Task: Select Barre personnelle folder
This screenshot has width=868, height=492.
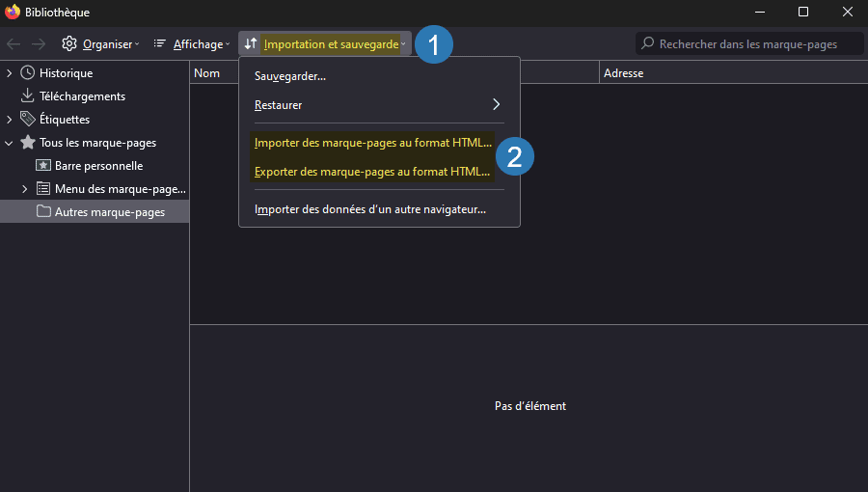Action: (95, 166)
